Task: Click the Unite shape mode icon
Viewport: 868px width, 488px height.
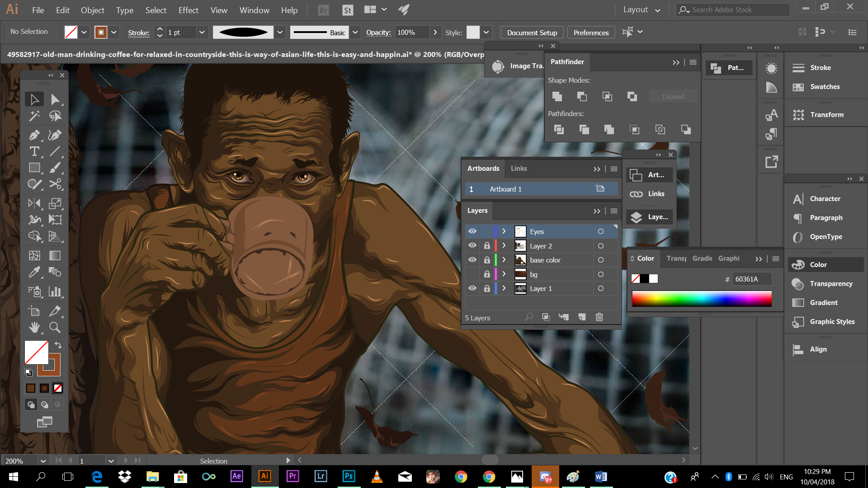Action: tap(557, 96)
